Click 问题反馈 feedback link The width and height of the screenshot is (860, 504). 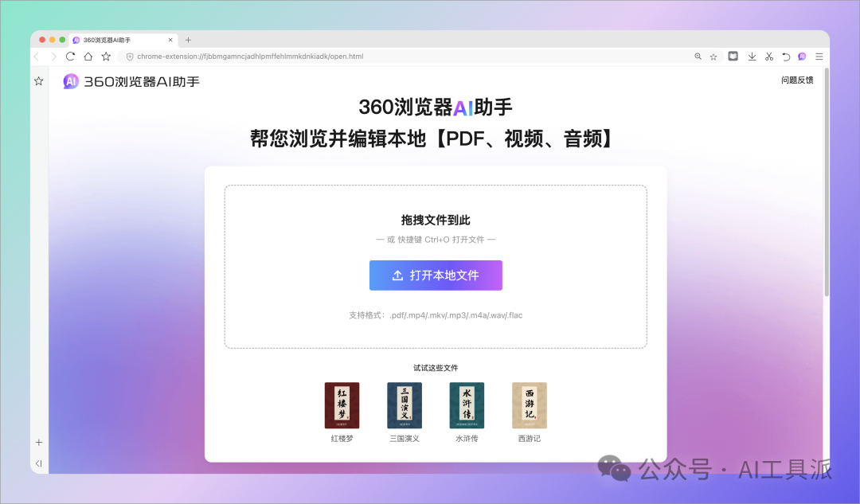tap(797, 80)
